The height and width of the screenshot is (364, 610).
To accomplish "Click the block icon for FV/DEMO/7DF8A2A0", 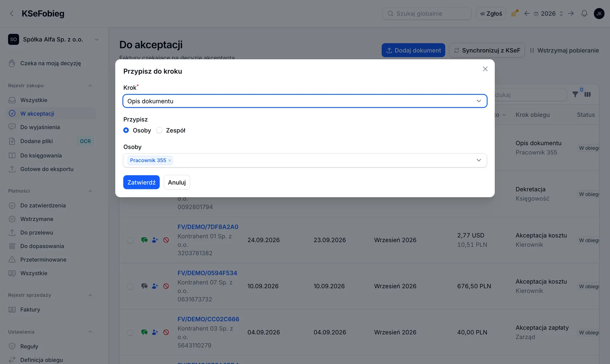I will pos(166,240).
